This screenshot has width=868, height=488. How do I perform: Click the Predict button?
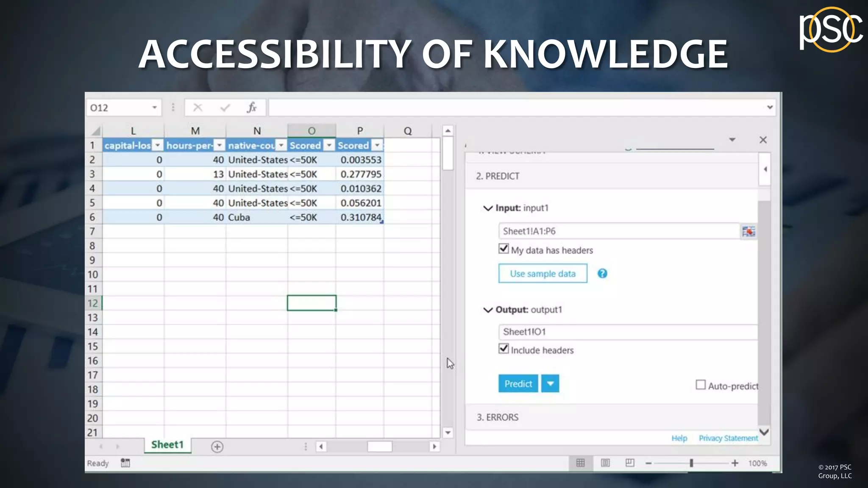click(x=518, y=383)
